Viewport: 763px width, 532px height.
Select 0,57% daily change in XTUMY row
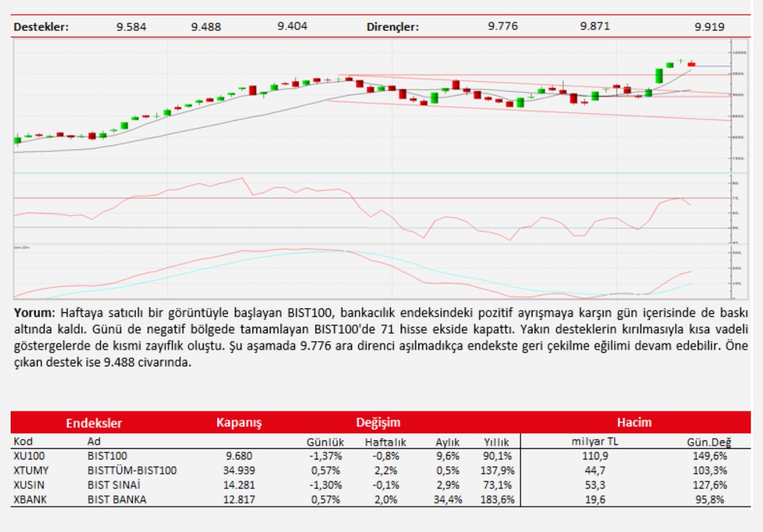click(x=326, y=471)
